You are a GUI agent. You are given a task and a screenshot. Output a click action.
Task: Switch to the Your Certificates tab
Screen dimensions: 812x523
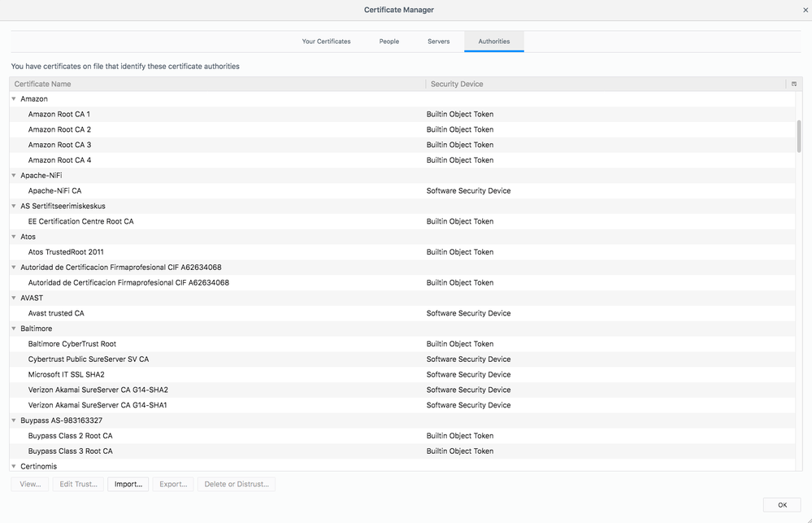(326, 41)
